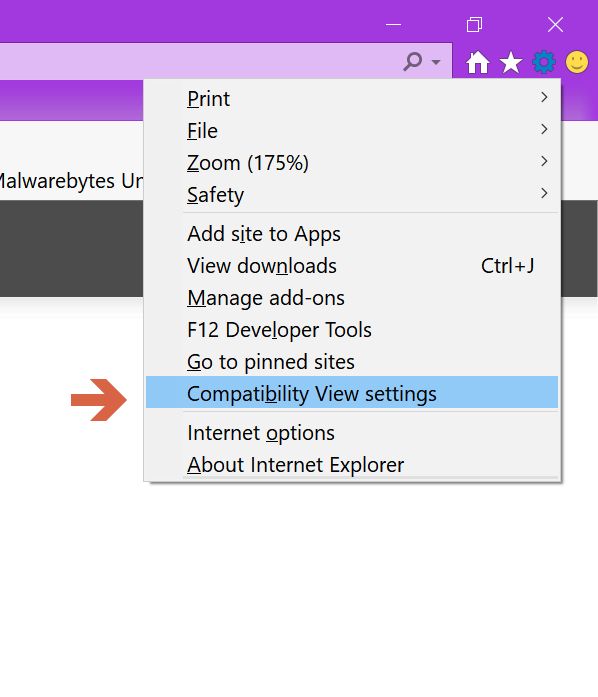Image resolution: width=598 pixels, height=697 pixels.
Task: Click the search magnifier icon
Action: (413, 61)
